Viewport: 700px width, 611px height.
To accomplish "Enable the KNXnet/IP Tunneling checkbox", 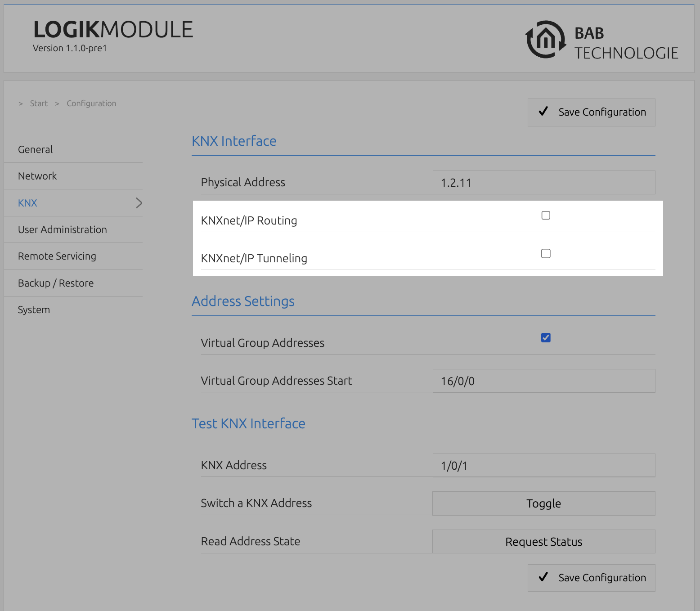I will (x=546, y=254).
